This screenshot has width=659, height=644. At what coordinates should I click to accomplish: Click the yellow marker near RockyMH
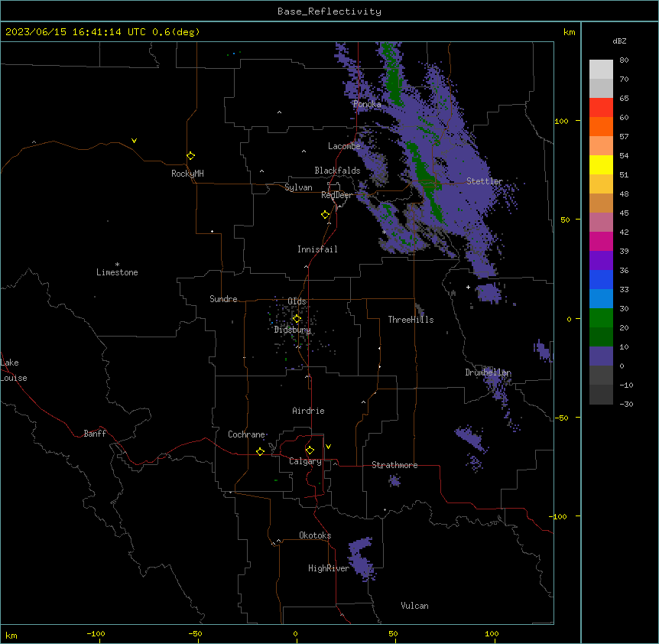pyautogui.click(x=190, y=155)
